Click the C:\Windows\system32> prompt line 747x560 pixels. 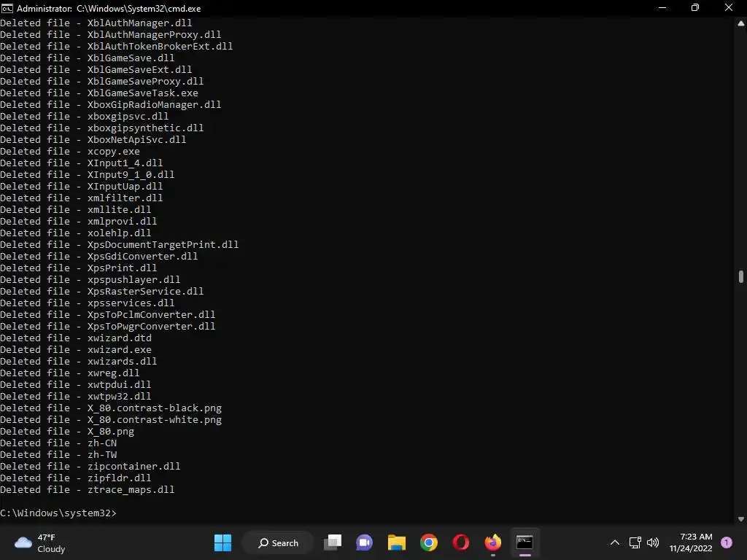point(58,513)
